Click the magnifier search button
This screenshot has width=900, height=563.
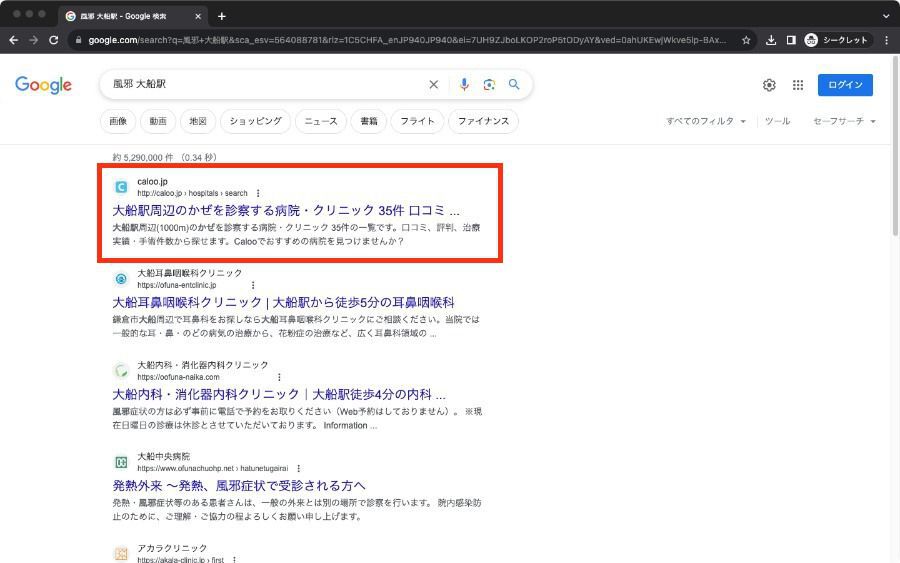(514, 85)
